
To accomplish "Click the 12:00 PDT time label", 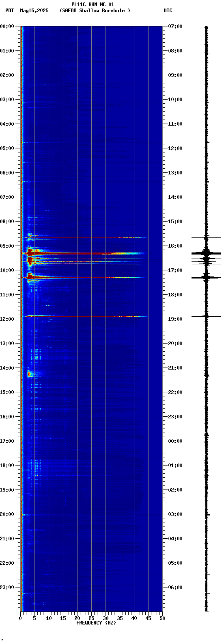I will point(7,319).
